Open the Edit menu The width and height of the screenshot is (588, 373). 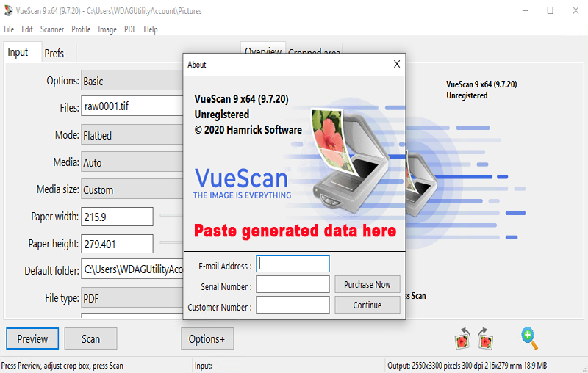27,29
